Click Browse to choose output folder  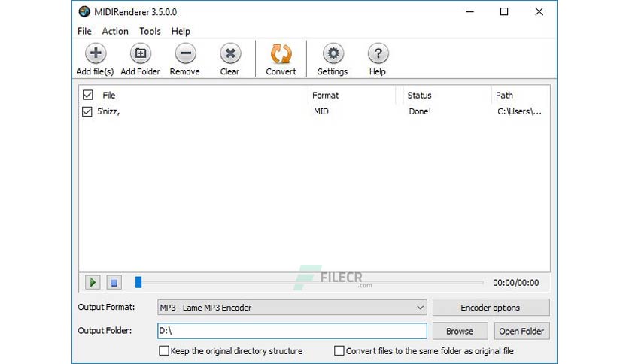pos(460,331)
